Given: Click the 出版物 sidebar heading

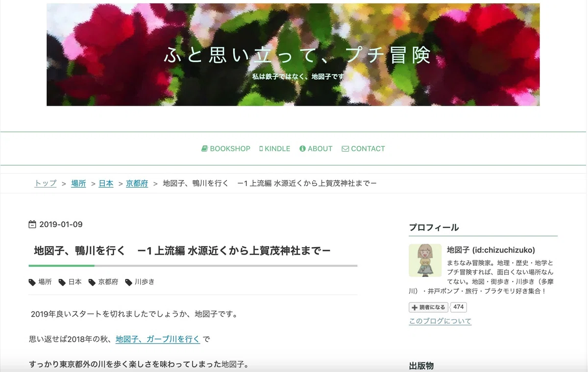Looking at the screenshot, I should click(421, 366).
